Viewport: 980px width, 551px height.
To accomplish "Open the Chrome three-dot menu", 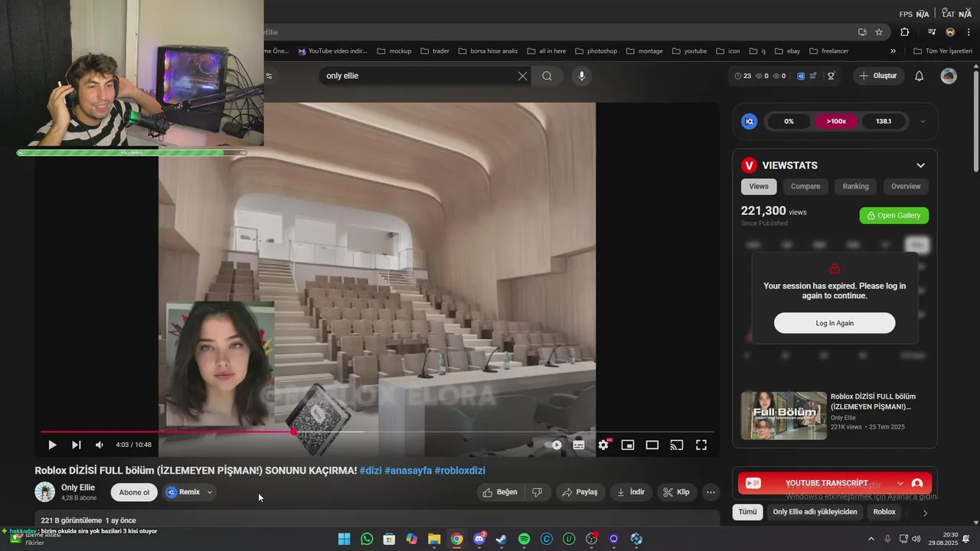I will (969, 32).
